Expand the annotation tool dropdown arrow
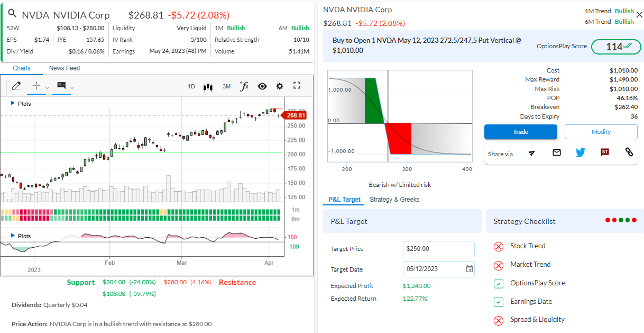Screen dimensions: 644x333 (72, 87)
